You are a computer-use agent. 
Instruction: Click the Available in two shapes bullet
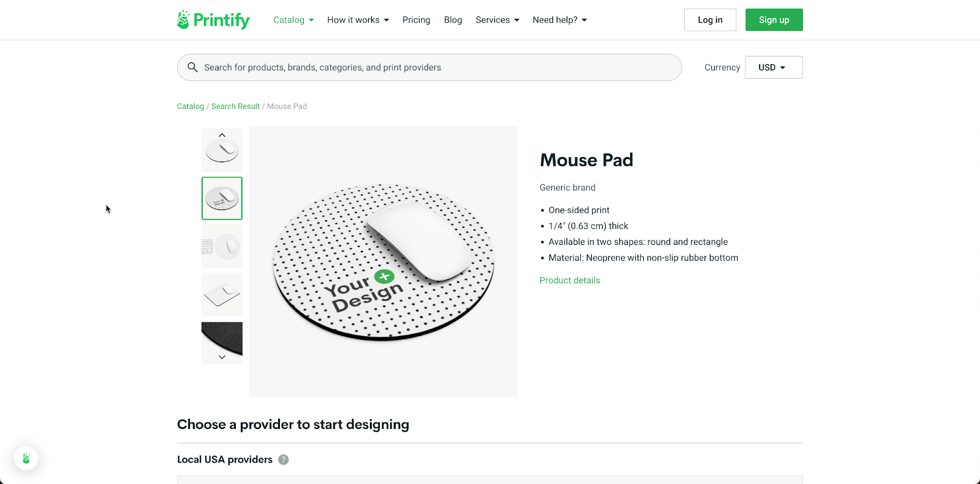(638, 242)
